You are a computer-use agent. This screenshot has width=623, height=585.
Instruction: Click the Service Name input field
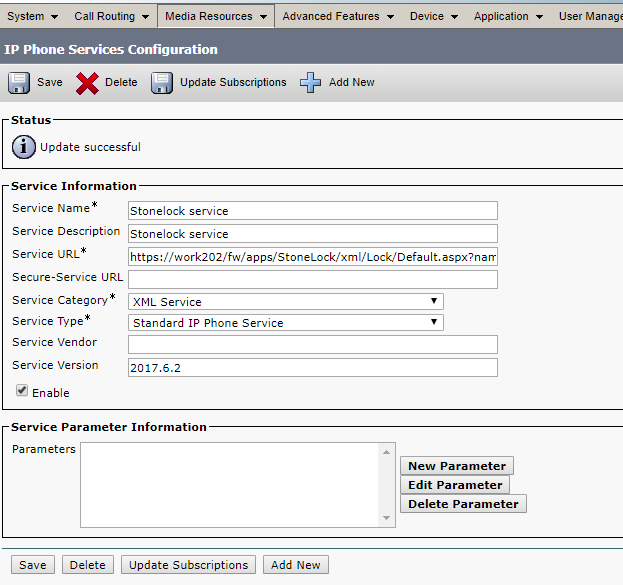312,211
